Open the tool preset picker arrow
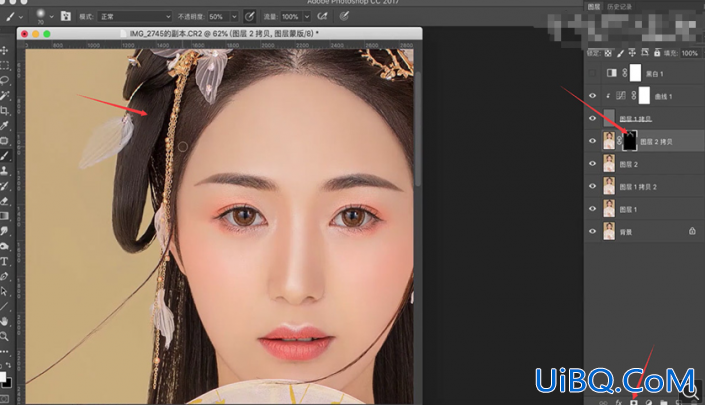The width and height of the screenshot is (705, 405). coord(21,17)
